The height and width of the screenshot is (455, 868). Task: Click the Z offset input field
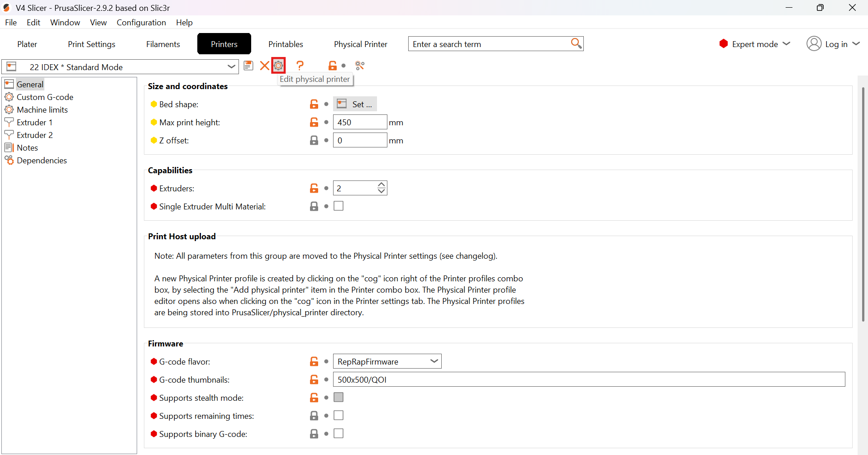pos(360,140)
